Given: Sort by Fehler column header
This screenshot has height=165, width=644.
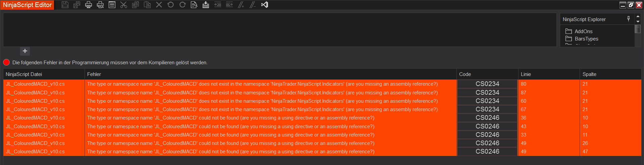Looking at the screenshot, I should click(x=271, y=74).
